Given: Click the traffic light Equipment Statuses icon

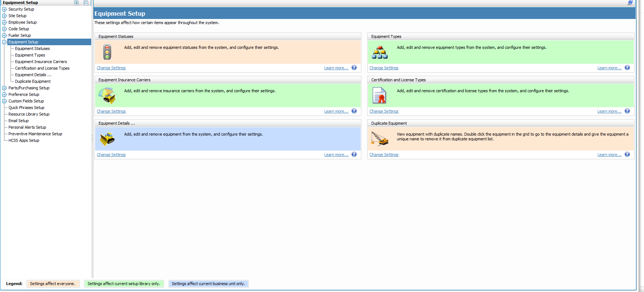Looking at the screenshot, I should coord(107,52).
